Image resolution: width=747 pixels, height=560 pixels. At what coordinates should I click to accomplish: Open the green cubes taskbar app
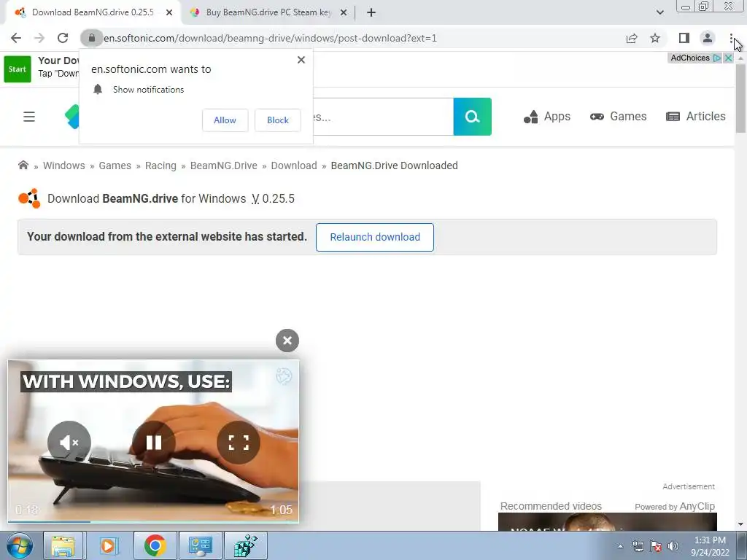tap(245, 545)
